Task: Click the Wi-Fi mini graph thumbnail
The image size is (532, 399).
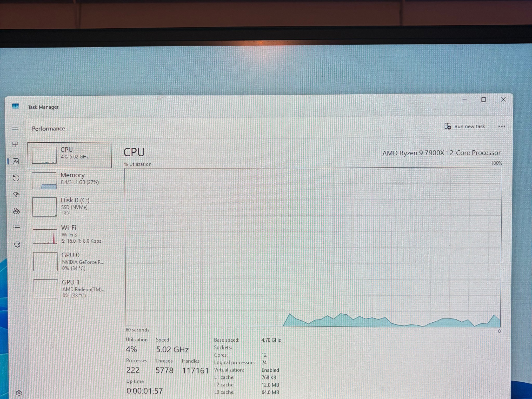Action: 45,234
